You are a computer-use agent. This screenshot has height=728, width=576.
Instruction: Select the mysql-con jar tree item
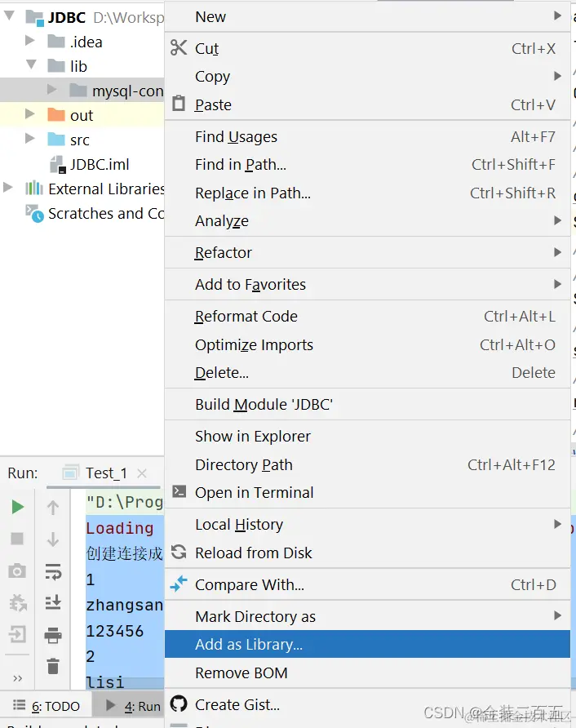coord(127,91)
